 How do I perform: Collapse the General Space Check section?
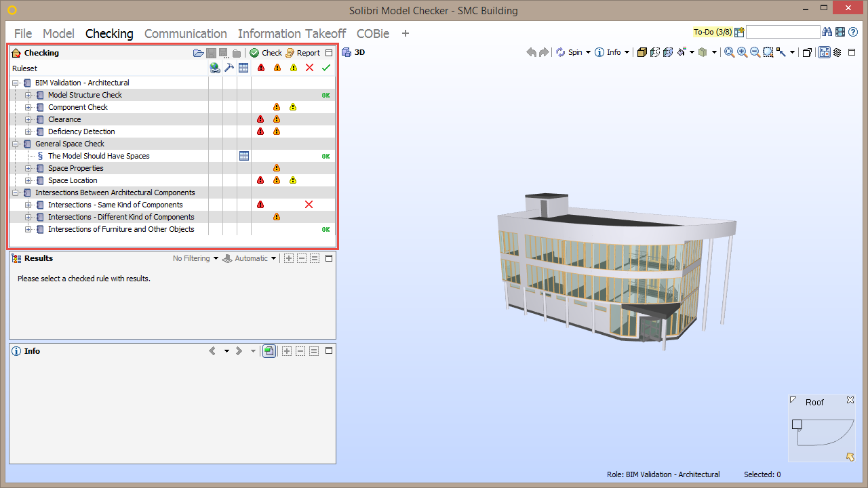click(15, 144)
